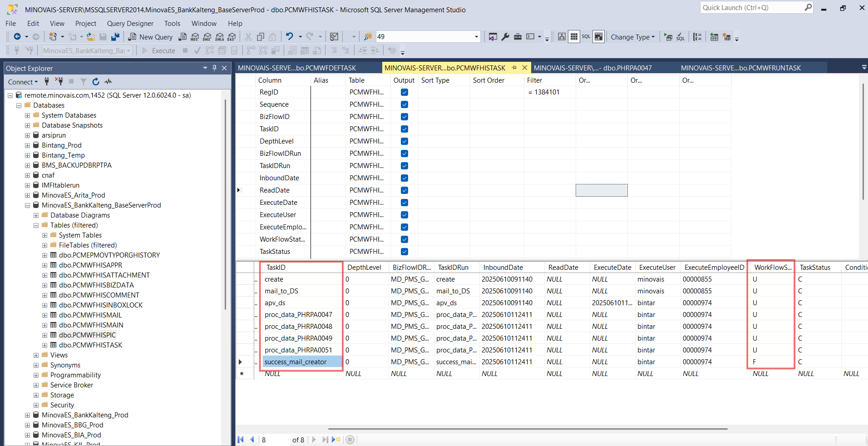This screenshot has width=868, height=446.
Task: Switch to the dbo.PCMWFDEFTASK tab
Action: click(297, 68)
